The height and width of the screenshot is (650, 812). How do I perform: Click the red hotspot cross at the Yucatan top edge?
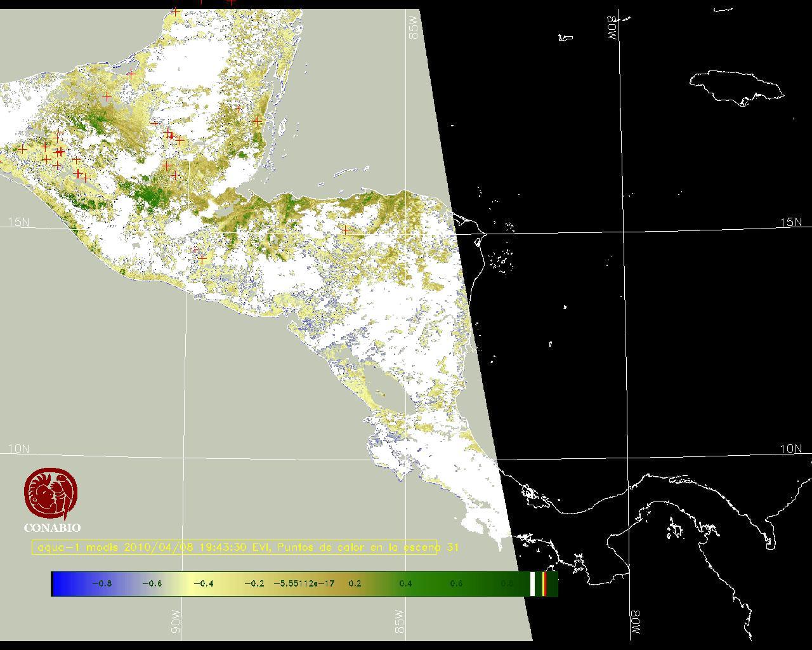click(176, 11)
